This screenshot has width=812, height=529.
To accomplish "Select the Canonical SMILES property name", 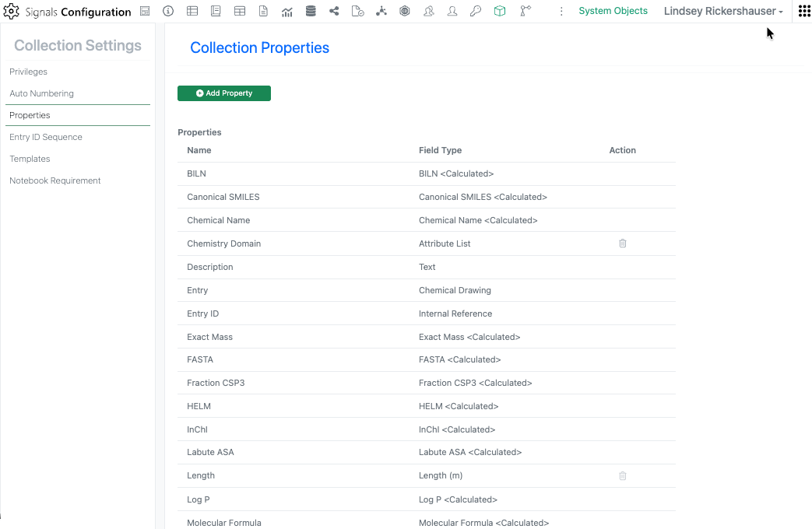I will point(223,197).
